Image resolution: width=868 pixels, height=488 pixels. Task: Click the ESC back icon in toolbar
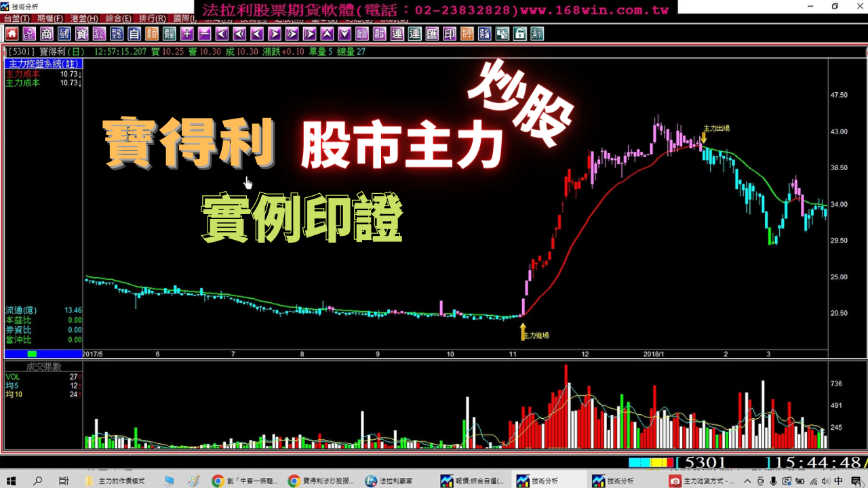pos(30,34)
